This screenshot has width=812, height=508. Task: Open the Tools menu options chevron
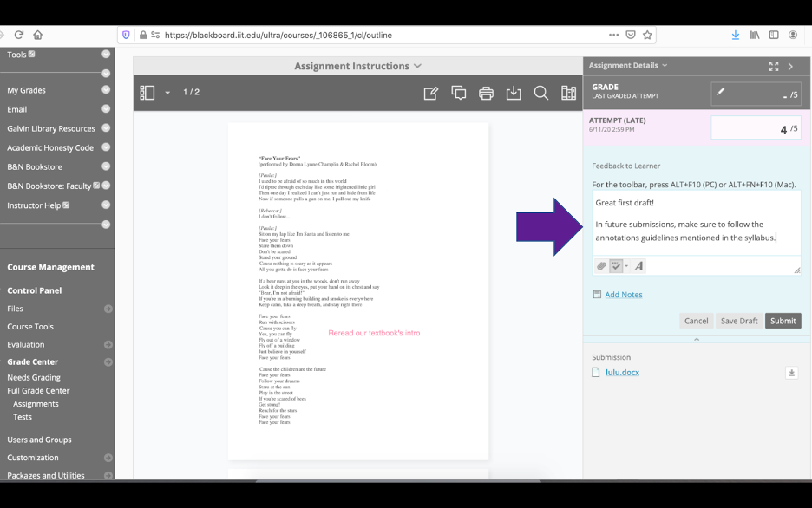coord(106,55)
